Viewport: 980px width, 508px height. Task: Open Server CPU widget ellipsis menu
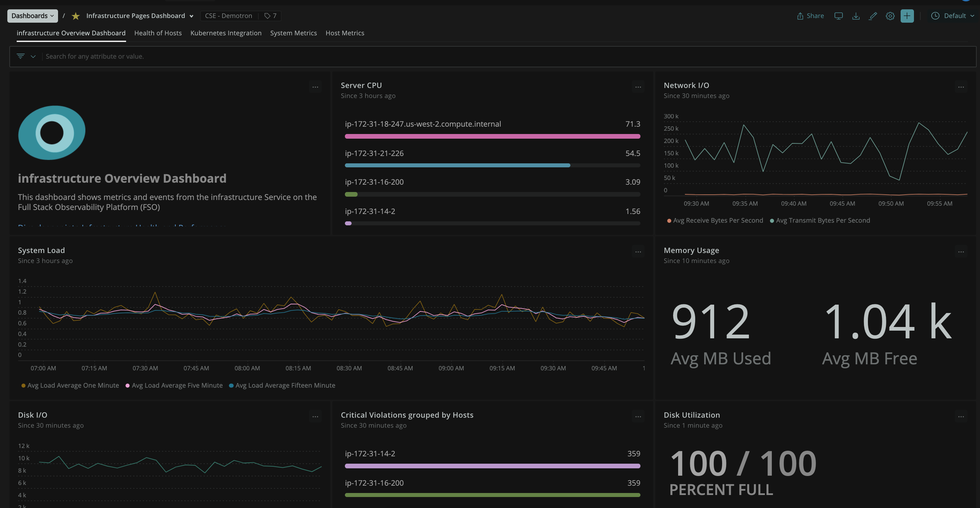tap(638, 87)
